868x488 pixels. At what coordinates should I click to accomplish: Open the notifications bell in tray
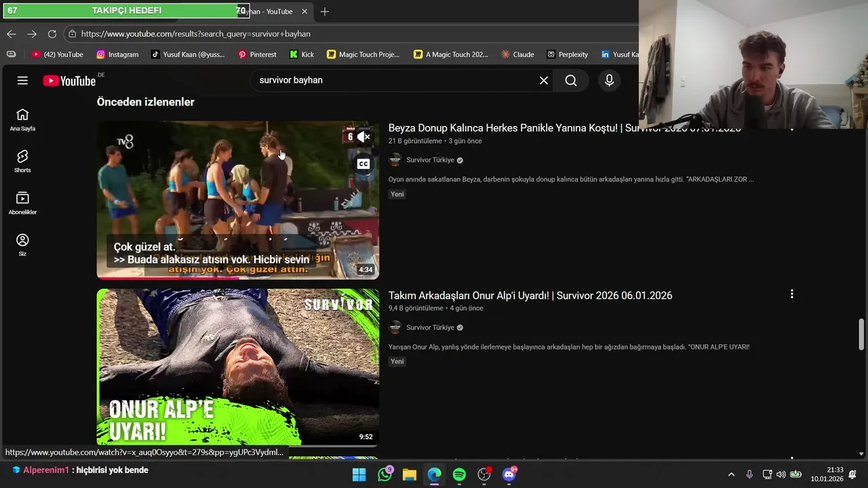853,474
